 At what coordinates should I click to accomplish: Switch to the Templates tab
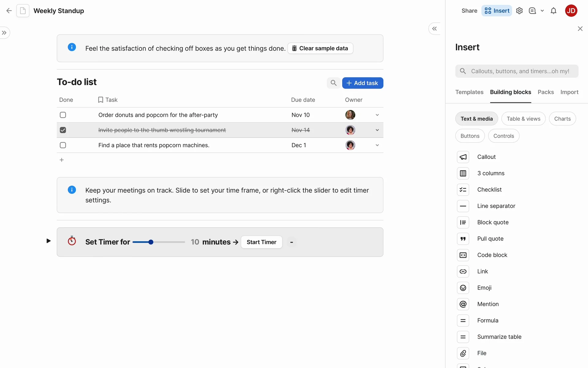coord(469,92)
